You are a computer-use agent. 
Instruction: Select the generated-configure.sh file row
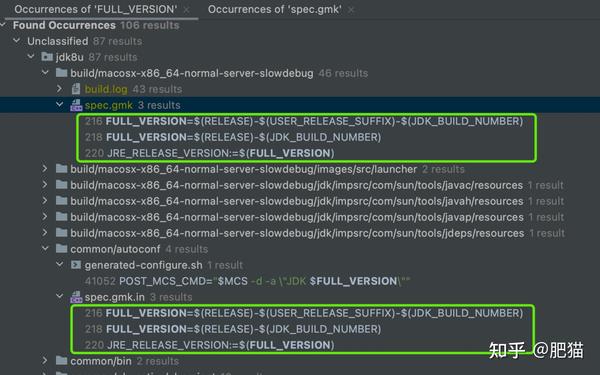[300, 264]
